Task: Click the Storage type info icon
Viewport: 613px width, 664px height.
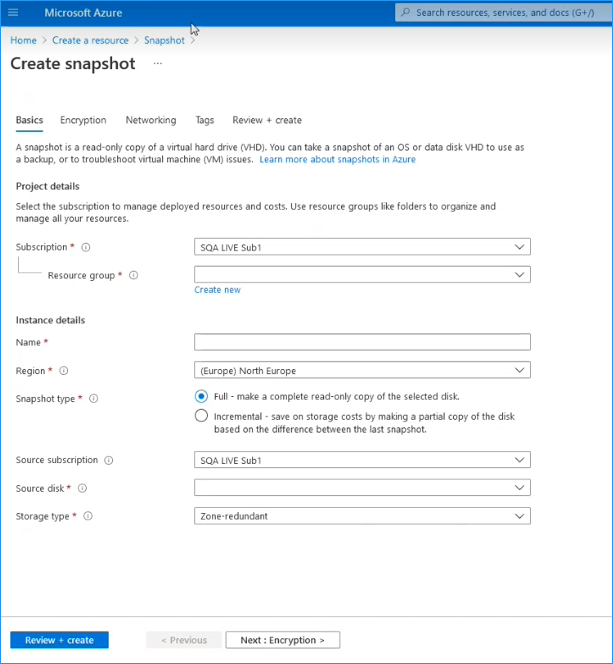Action: pos(88,517)
